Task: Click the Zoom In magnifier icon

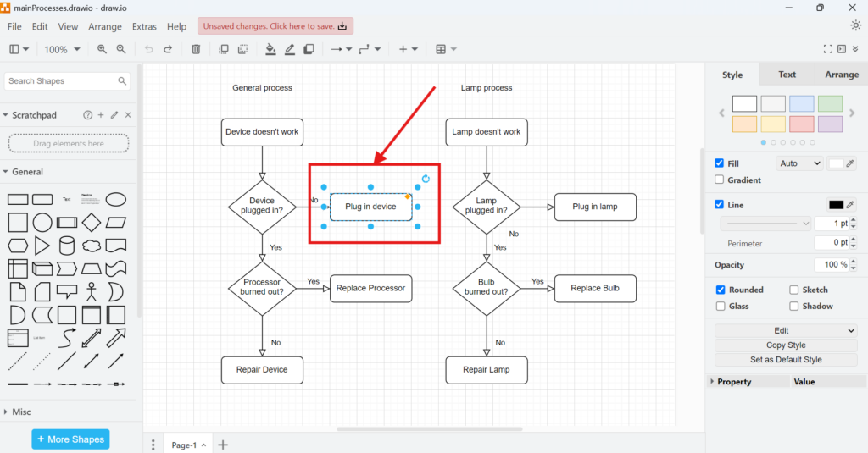Action: coord(103,49)
